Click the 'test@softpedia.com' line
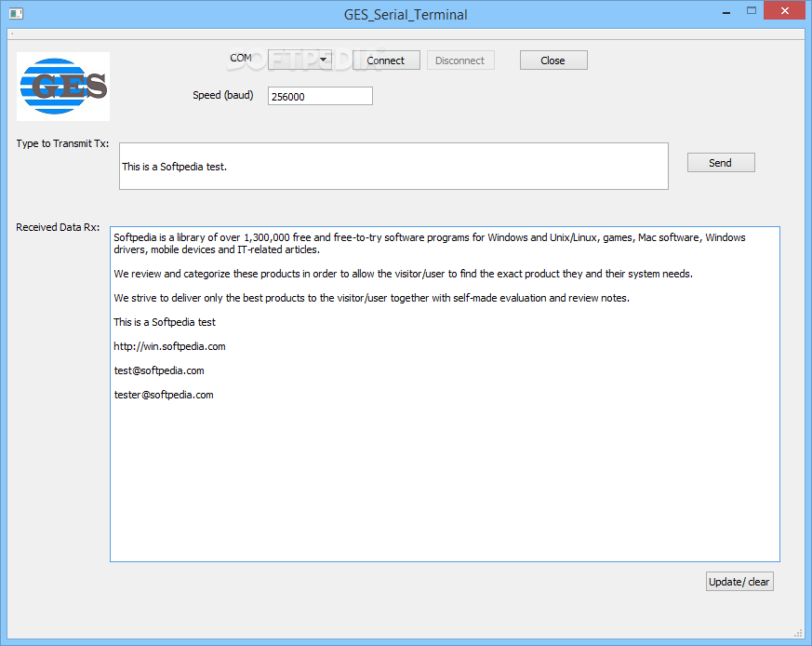This screenshot has width=812, height=646. (159, 370)
